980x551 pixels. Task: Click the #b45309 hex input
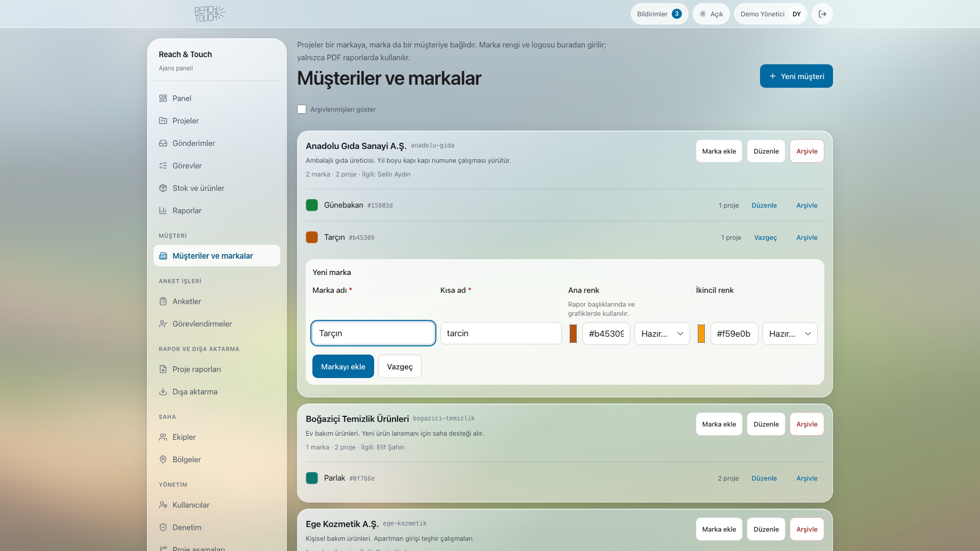point(606,334)
